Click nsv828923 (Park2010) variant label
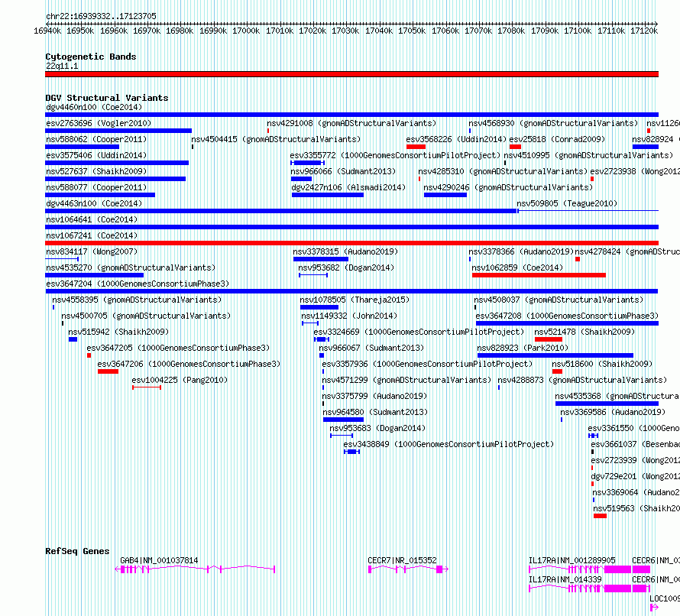680x616 pixels. (x=523, y=348)
